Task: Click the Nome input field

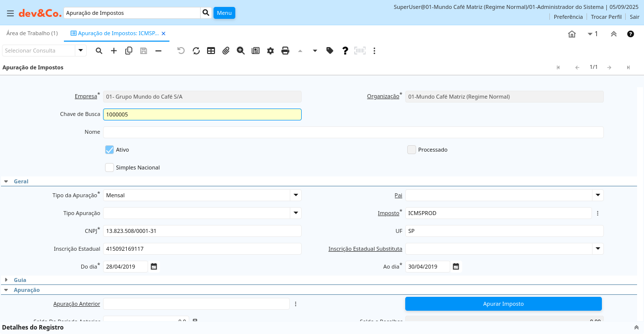Action: click(353, 132)
